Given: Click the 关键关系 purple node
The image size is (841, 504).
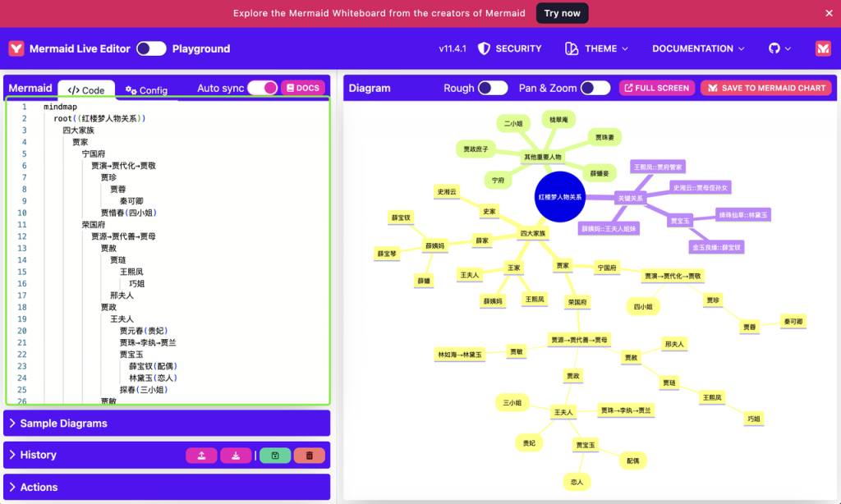Looking at the screenshot, I should 630,199.
